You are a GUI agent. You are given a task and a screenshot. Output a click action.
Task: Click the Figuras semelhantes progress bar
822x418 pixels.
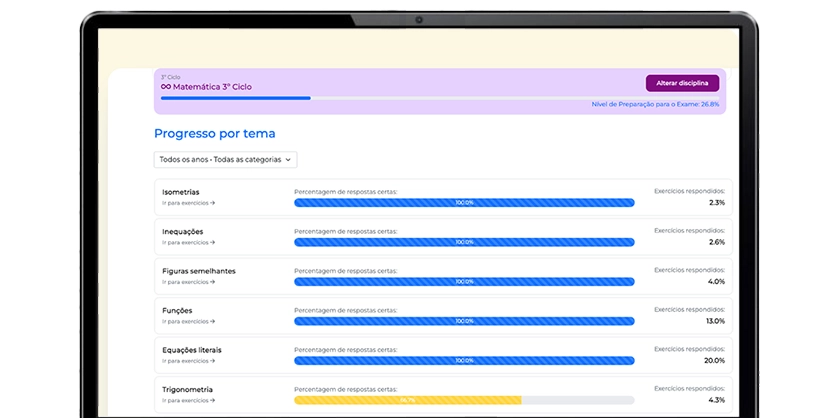click(x=464, y=282)
